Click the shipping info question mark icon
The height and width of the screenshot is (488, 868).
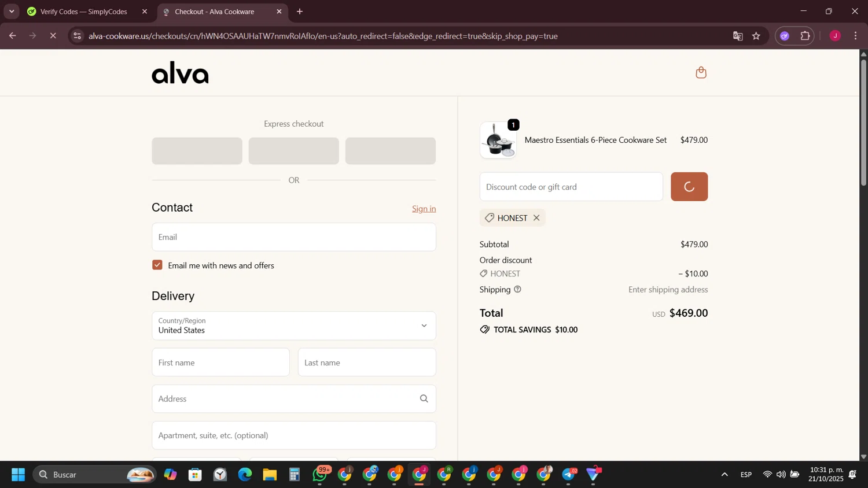click(517, 289)
